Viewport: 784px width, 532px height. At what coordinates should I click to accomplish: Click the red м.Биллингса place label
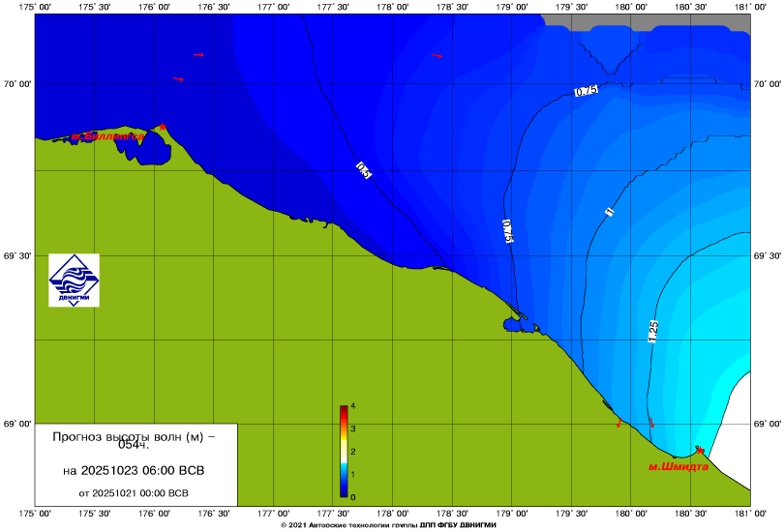106,136
